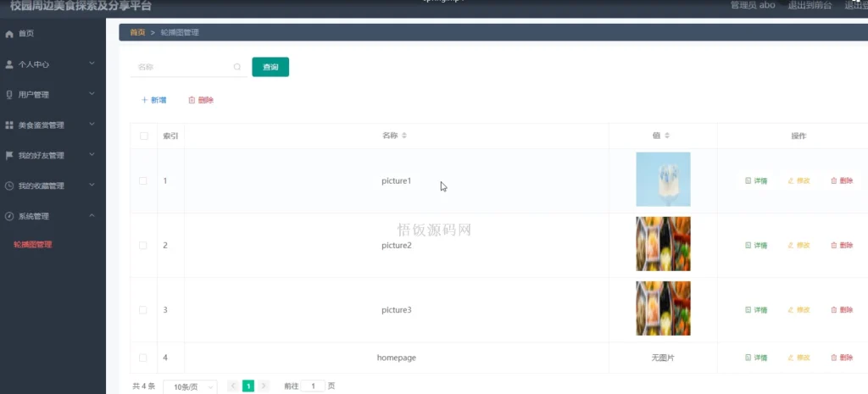Click the sort arrows beside 名称 column header
The width and height of the screenshot is (868, 394).
point(404,136)
